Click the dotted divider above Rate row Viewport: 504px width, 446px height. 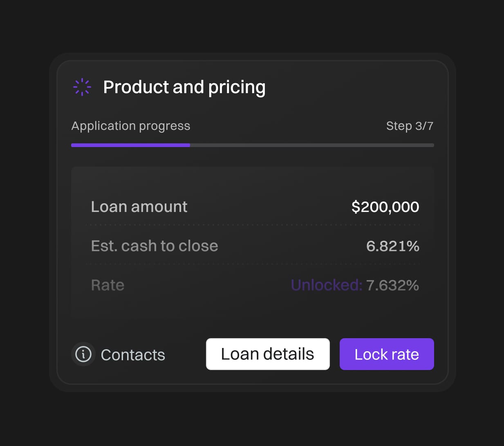coord(253,264)
